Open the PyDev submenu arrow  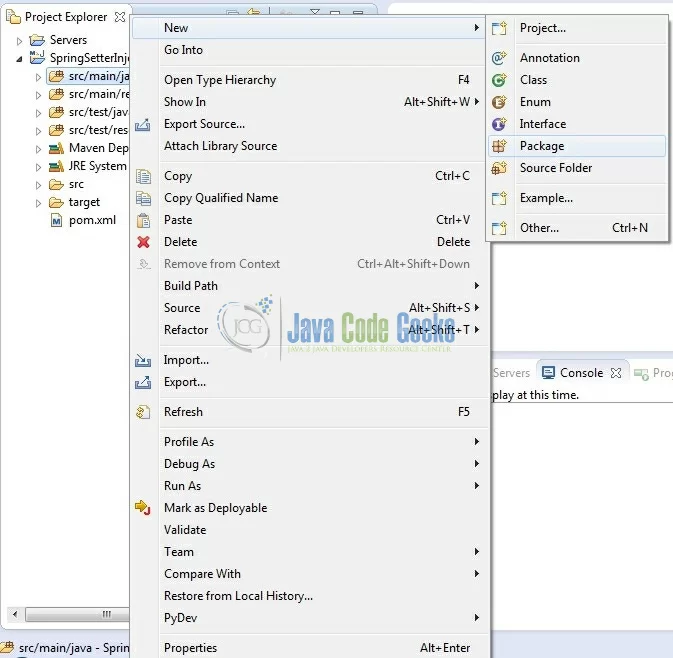476,618
